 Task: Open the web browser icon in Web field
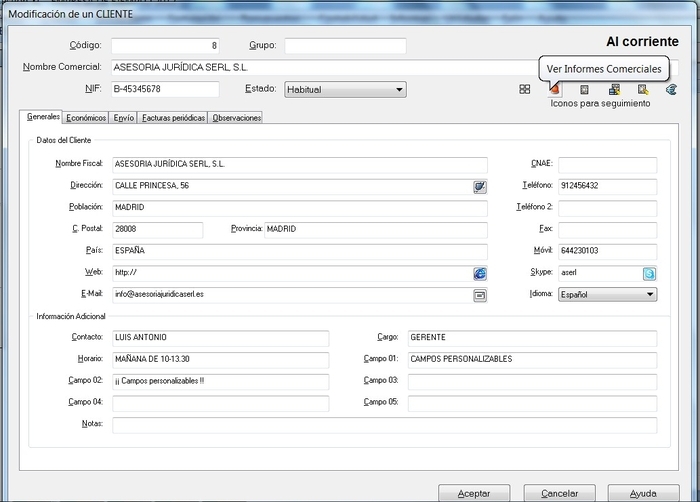(479, 273)
